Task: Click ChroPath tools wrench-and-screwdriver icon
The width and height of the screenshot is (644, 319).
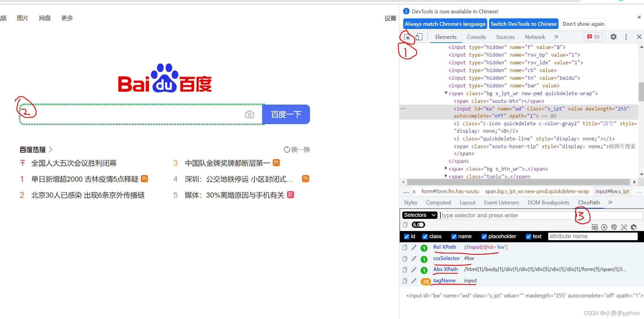Action: click(x=624, y=227)
